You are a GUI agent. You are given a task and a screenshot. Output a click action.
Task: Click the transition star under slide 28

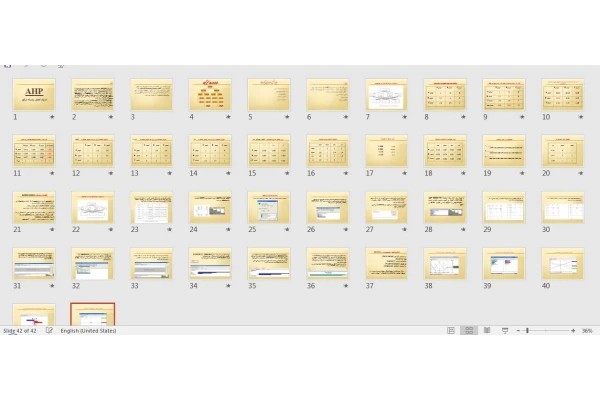pos(463,230)
